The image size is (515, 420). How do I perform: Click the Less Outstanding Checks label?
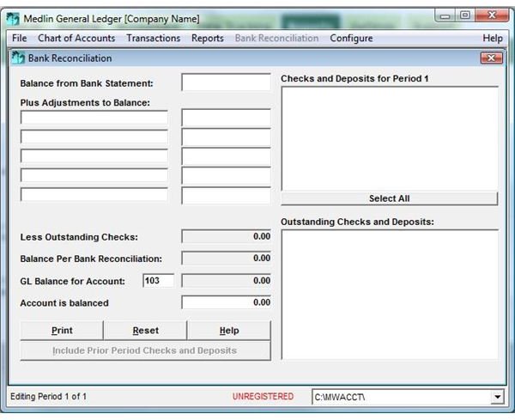click(x=79, y=237)
